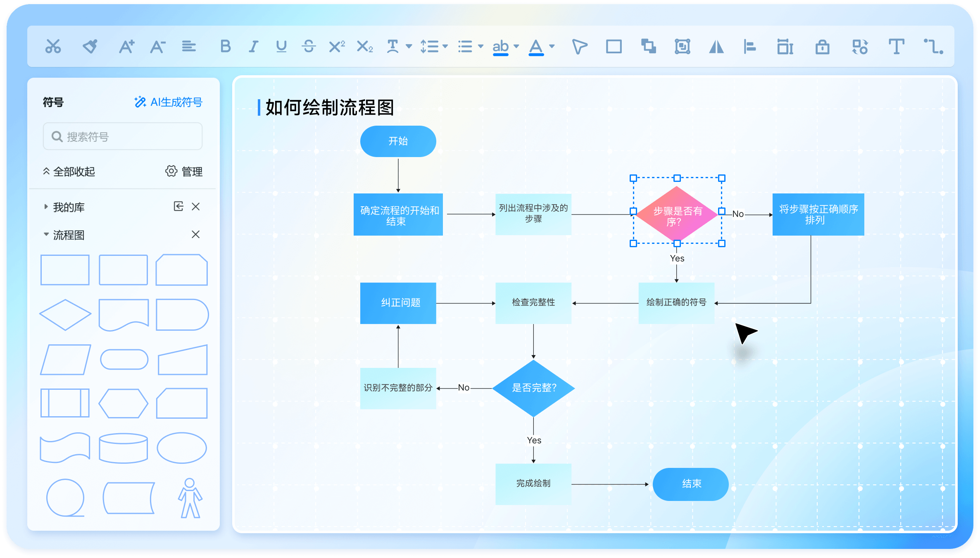Click the AI生成符号 link
Screen dimensions: 980x558
(x=168, y=102)
